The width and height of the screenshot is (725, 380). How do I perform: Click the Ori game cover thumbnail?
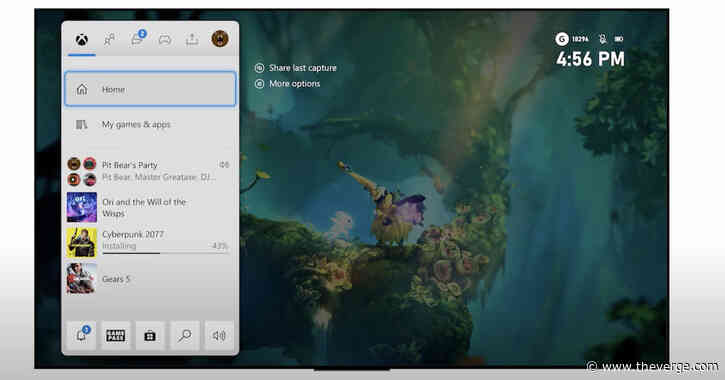tap(82, 208)
